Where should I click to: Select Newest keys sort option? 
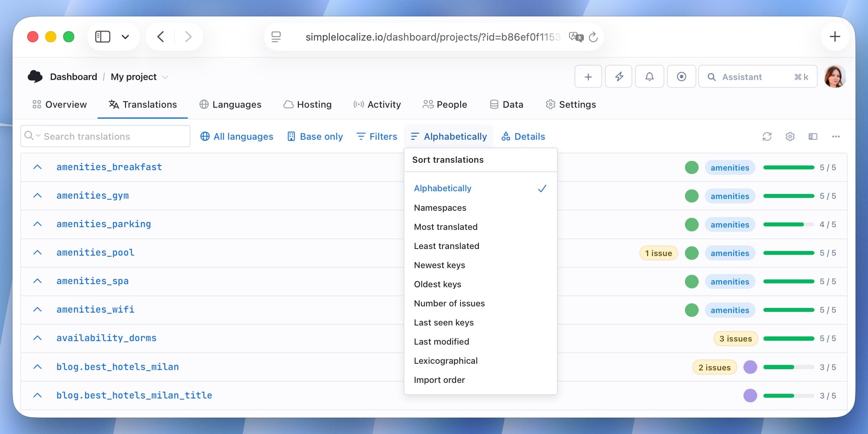(480, 265)
